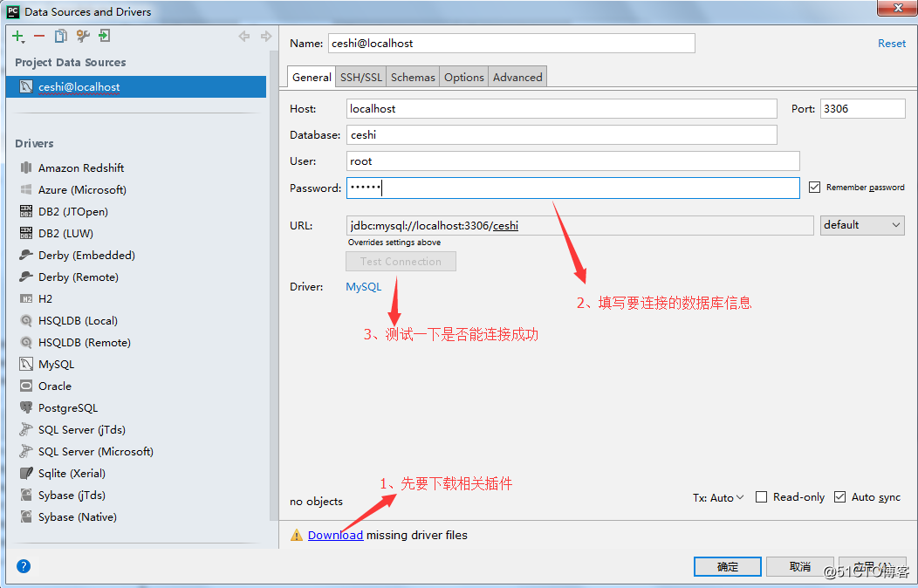Image resolution: width=918 pixels, height=588 pixels.
Task: Click the H2 driver icon
Action: point(26,298)
